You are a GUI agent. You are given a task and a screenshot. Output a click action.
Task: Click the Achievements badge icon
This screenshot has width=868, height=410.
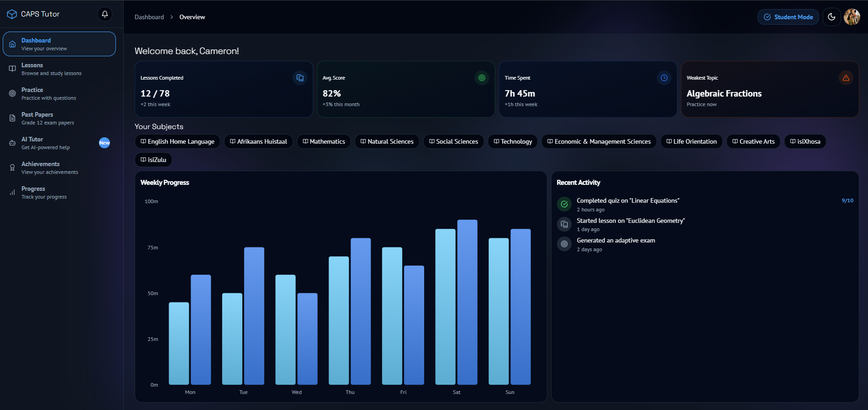[x=12, y=168]
